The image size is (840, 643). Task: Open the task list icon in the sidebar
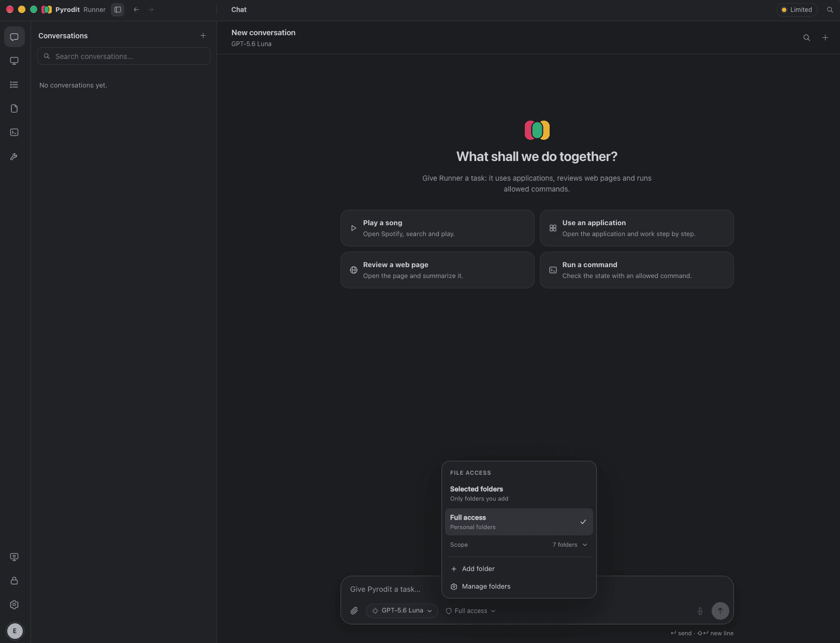point(14,84)
